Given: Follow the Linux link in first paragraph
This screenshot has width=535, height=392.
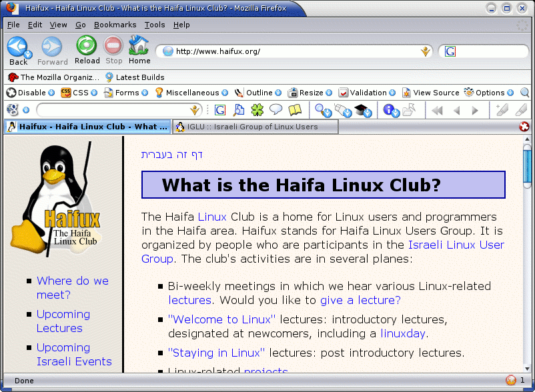Looking at the screenshot, I should 212,217.
